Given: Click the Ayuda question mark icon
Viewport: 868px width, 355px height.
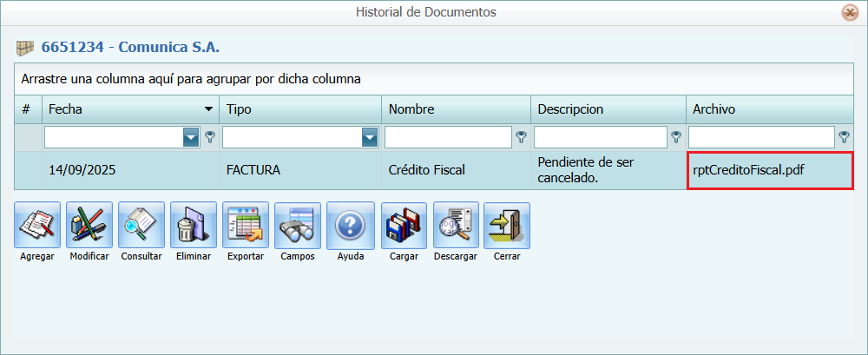Looking at the screenshot, I should (x=351, y=225).
